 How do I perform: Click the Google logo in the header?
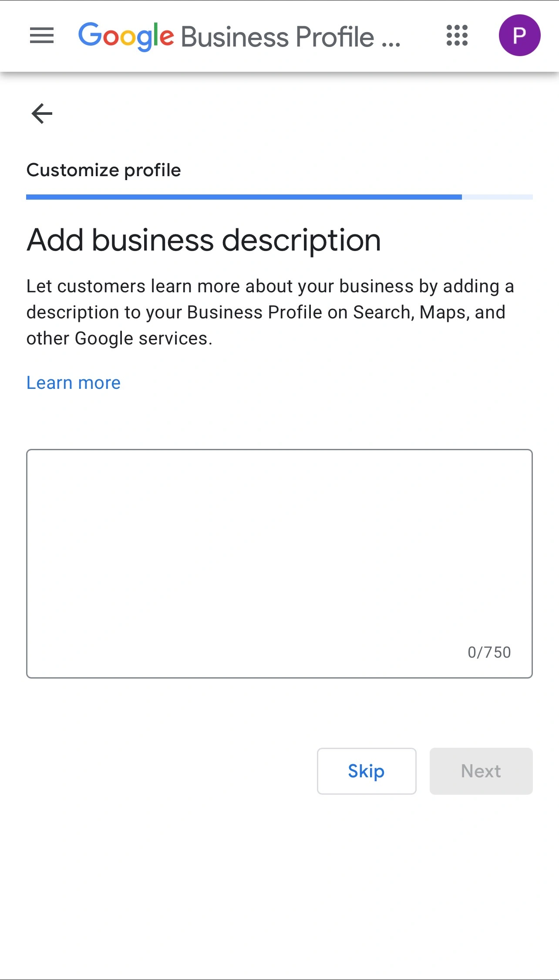point(125,36)
